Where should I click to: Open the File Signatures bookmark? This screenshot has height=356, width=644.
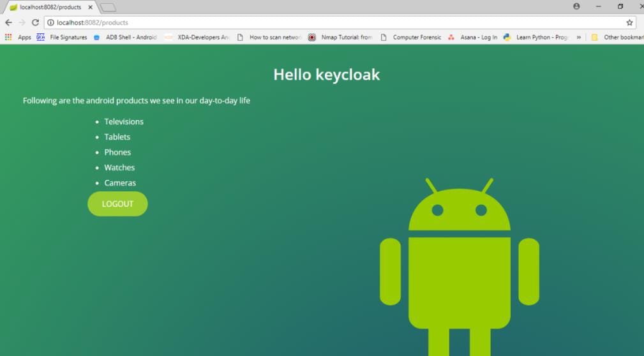click(x=63, y=38)
